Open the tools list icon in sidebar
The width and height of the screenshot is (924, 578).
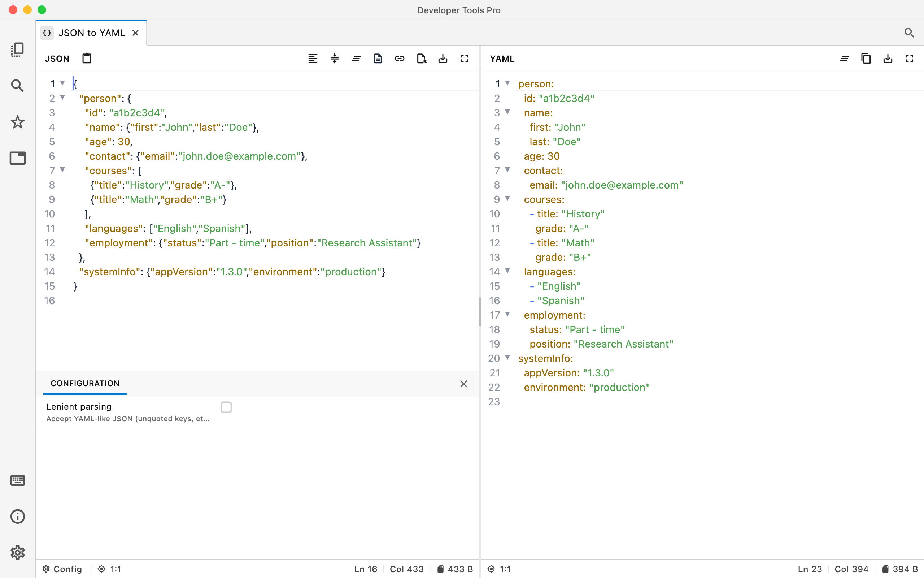18,50
